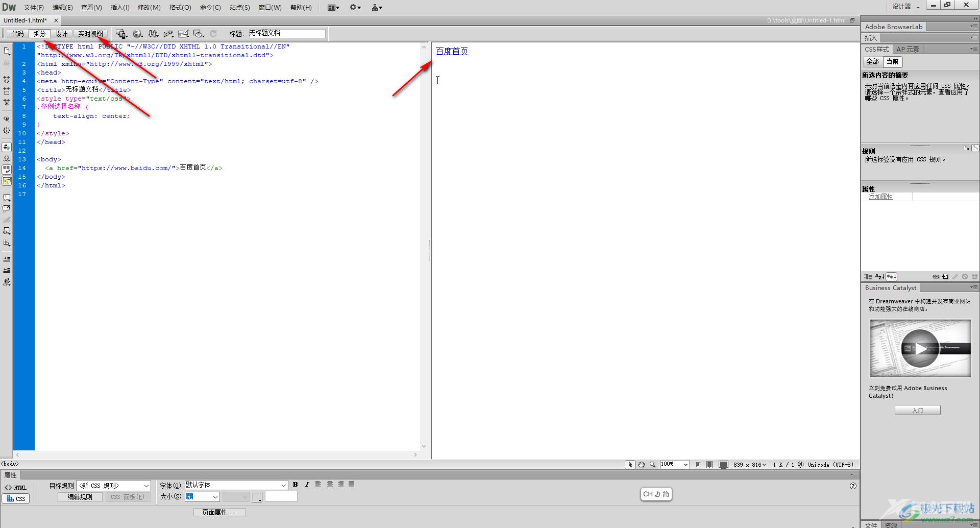The height and width of the screenshot is (528, 980).
Task: Toggle show information about selected property icon
Action: coord(967,148)
